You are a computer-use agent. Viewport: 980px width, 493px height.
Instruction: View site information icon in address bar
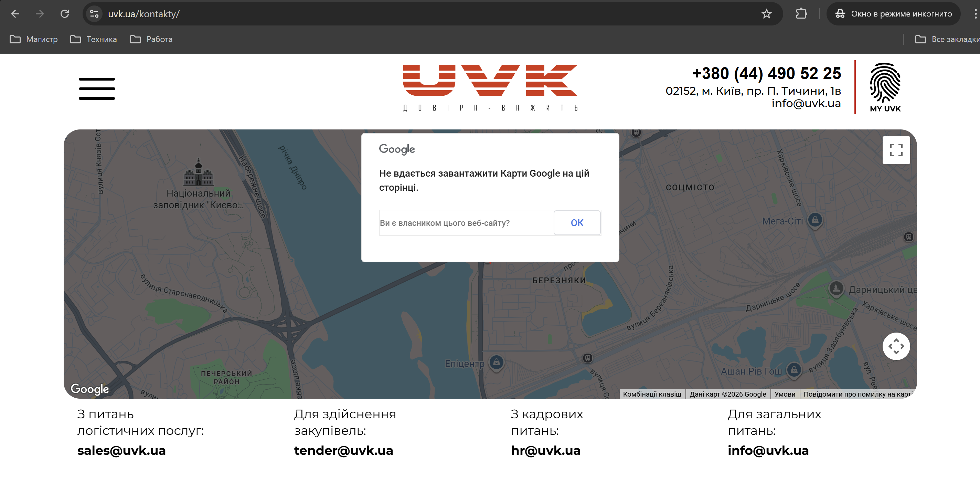[94, 14]
